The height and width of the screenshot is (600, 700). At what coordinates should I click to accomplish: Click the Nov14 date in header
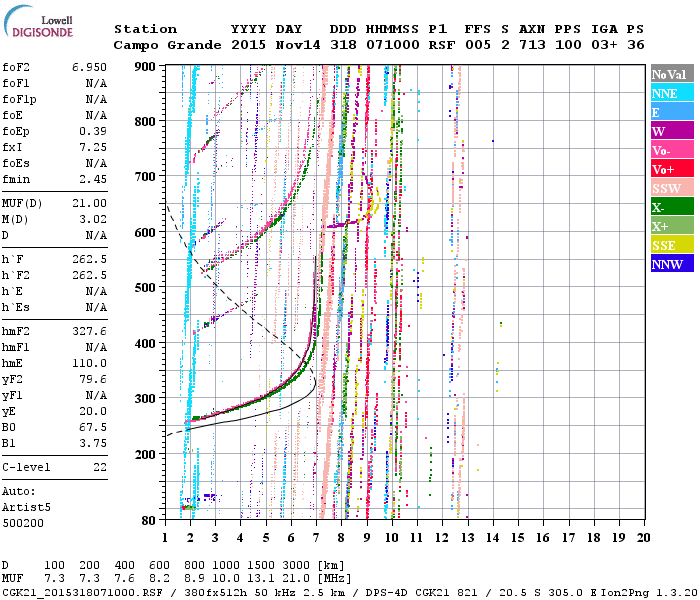[298, 45]
